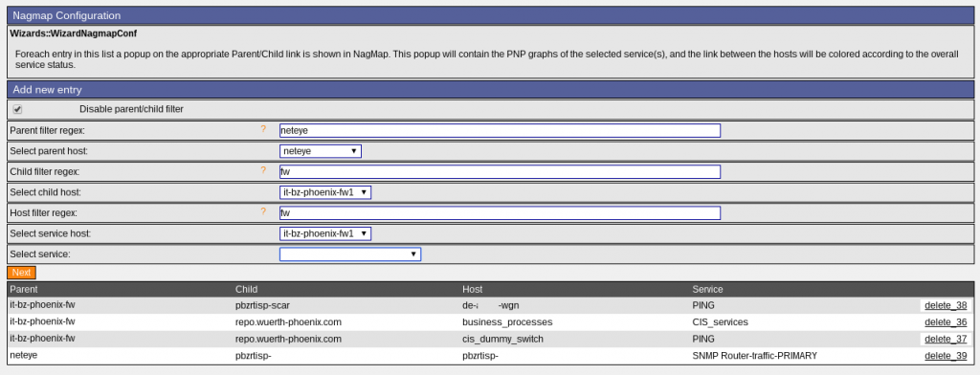Focus the Child filter regex text field

(500, 172)
